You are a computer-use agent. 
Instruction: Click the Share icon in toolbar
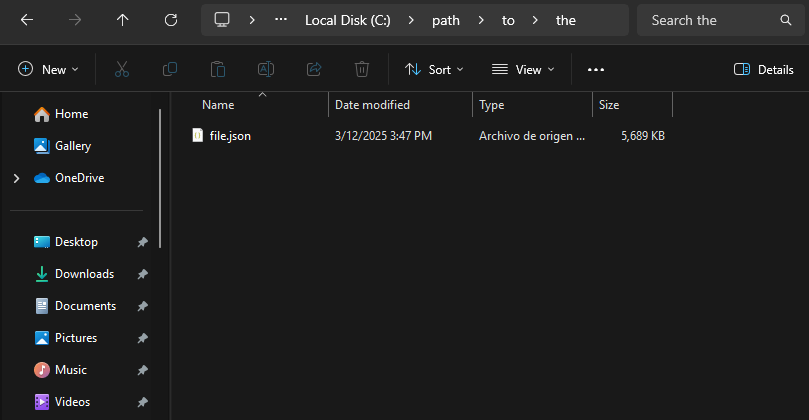[x=314, y=69]
